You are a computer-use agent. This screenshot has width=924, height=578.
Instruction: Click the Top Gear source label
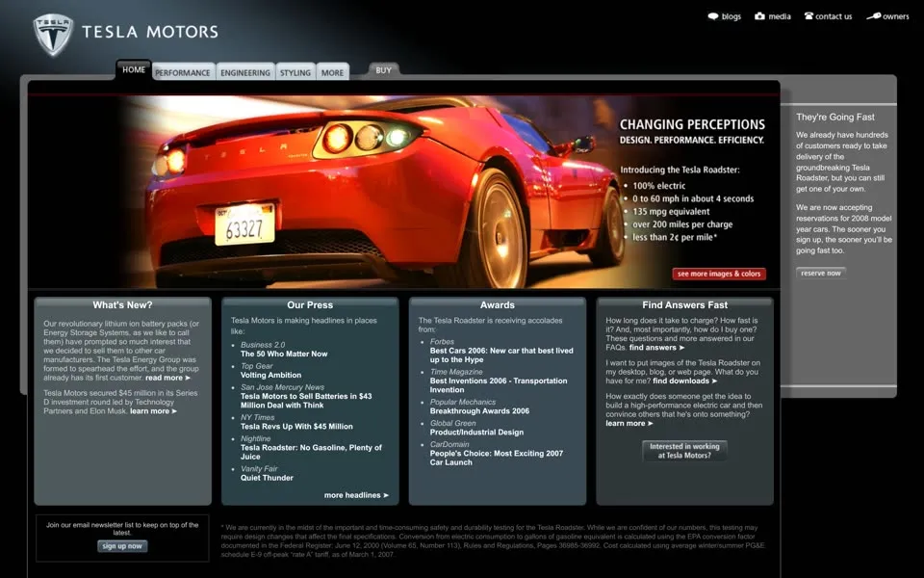pyautogui.click(x=256, y=366)
